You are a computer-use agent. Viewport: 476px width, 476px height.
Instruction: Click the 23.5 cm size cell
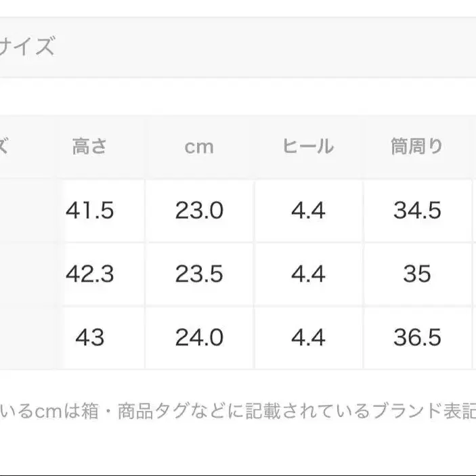199,274
